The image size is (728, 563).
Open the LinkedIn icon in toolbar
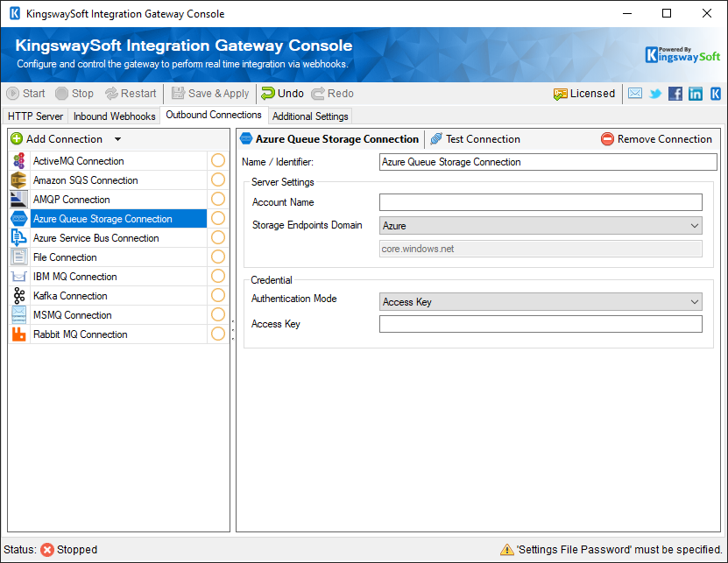pyautogui.click(x=695, y=94)
